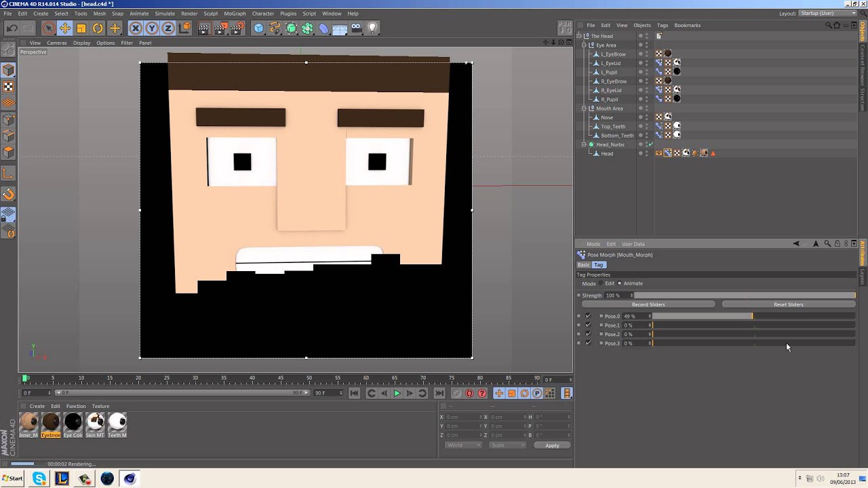Add a Light object from toolbar
The height and width of the screenshot is (488, 868).
pyautogui.click(x=372, y=28)
